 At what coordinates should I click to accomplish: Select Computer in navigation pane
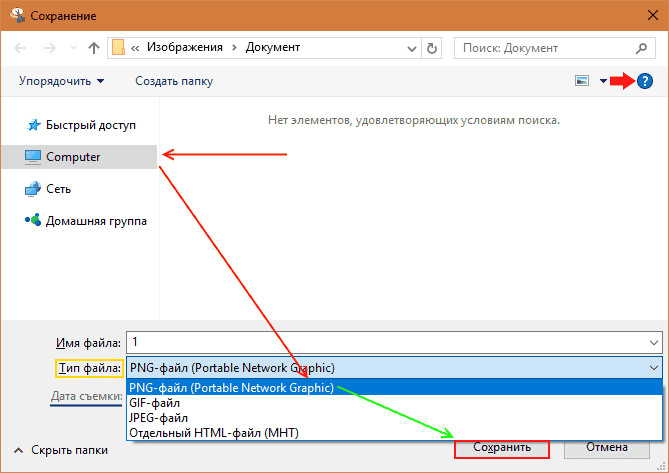click(73, 157)
